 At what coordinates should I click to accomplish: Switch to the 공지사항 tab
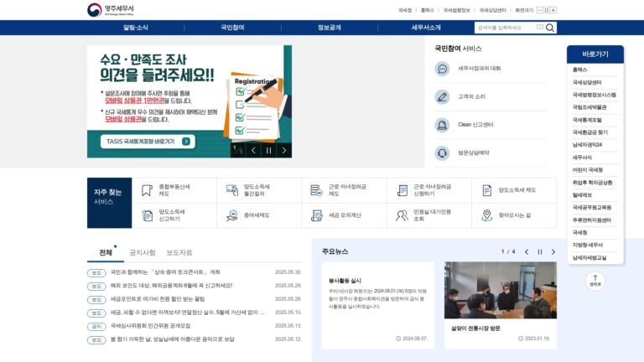click(143, 252)
